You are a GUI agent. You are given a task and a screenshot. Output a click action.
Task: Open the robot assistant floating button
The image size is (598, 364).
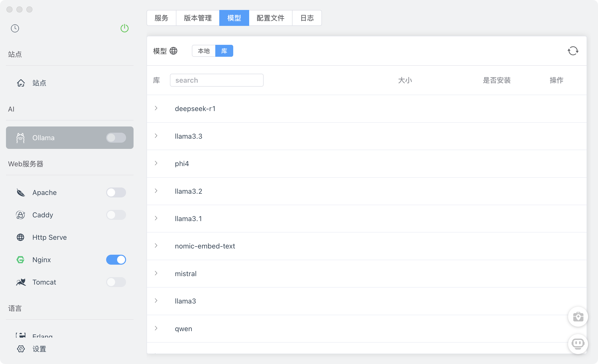click(x=578, y=344)
